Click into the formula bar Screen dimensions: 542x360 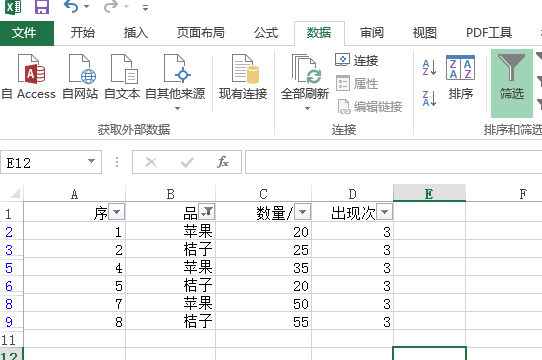pos(393,162)
